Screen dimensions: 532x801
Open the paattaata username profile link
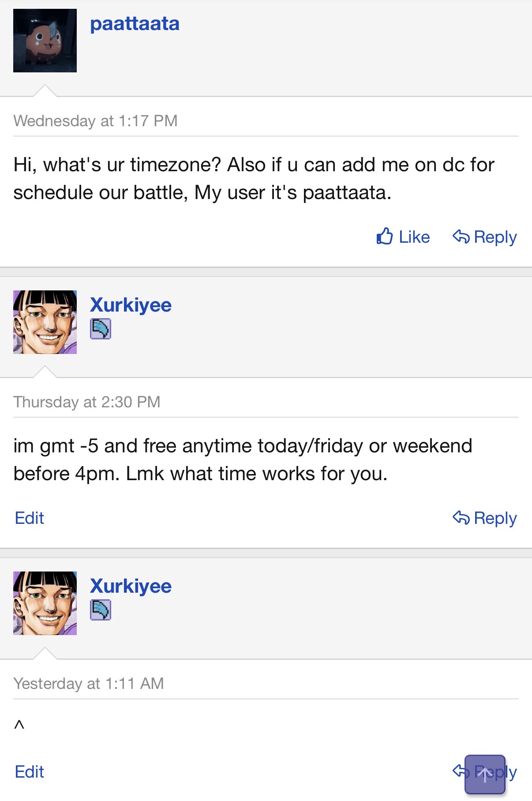135,24
